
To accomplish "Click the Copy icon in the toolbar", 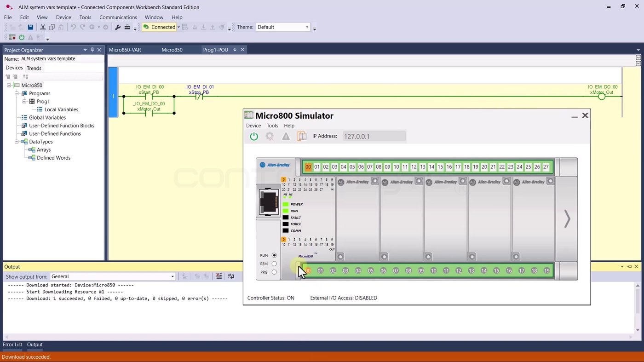I will tap(52, 27).
